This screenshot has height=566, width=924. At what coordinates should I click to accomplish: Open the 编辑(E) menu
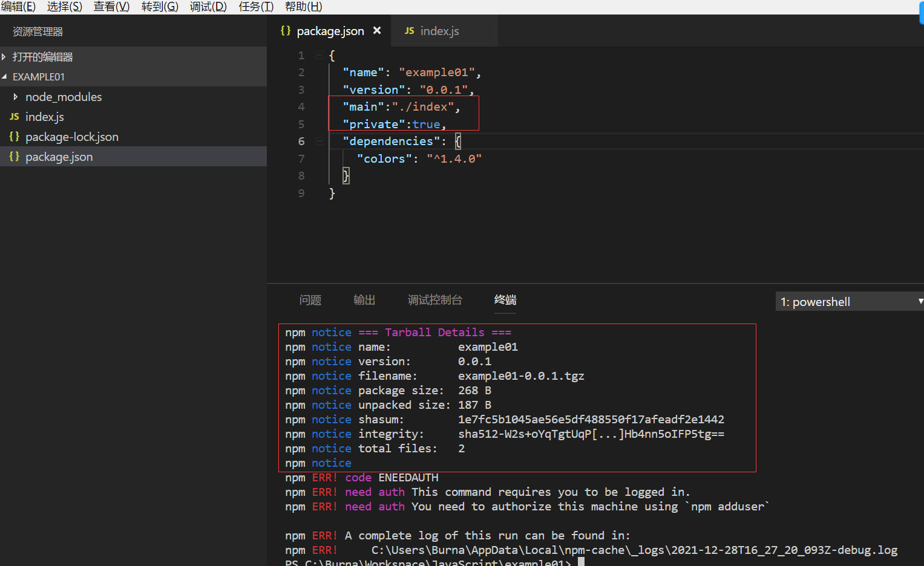click(18, 7)
